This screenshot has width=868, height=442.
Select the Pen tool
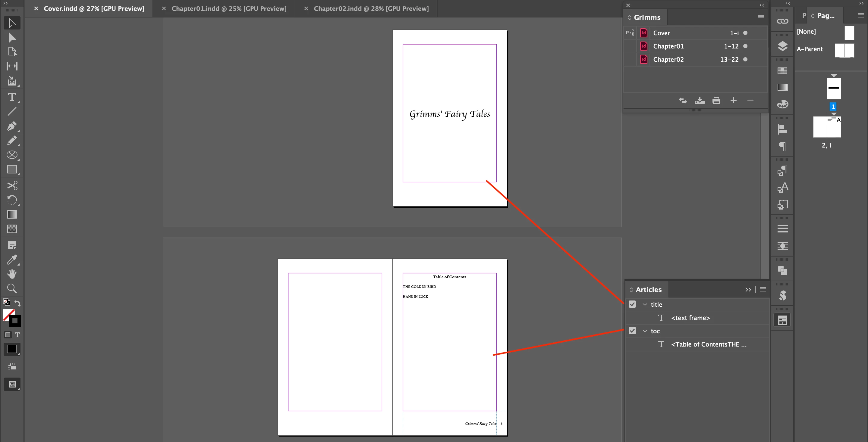[x=12, y=126]
